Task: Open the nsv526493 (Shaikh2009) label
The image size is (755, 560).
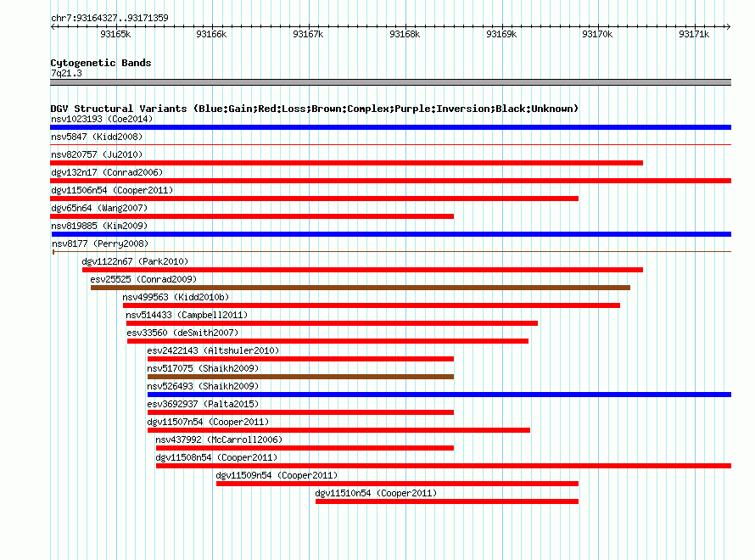Action: (x=203, y=386)
